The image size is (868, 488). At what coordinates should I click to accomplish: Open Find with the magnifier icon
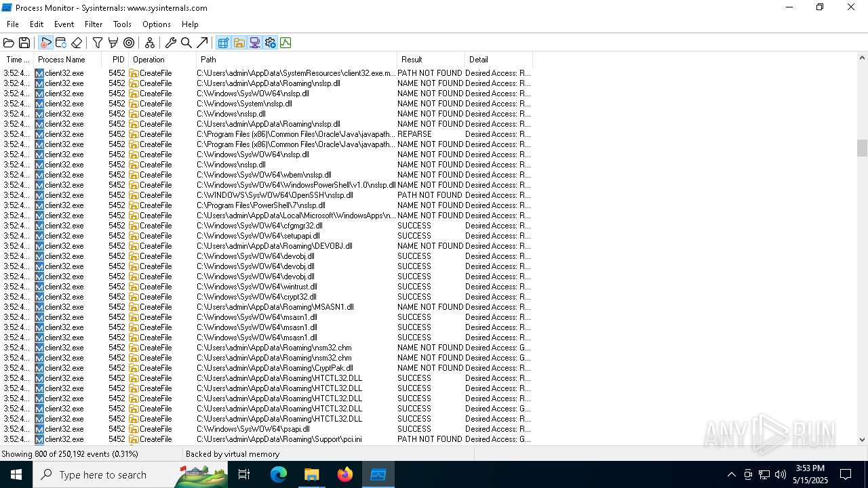[x=186, y=43]
